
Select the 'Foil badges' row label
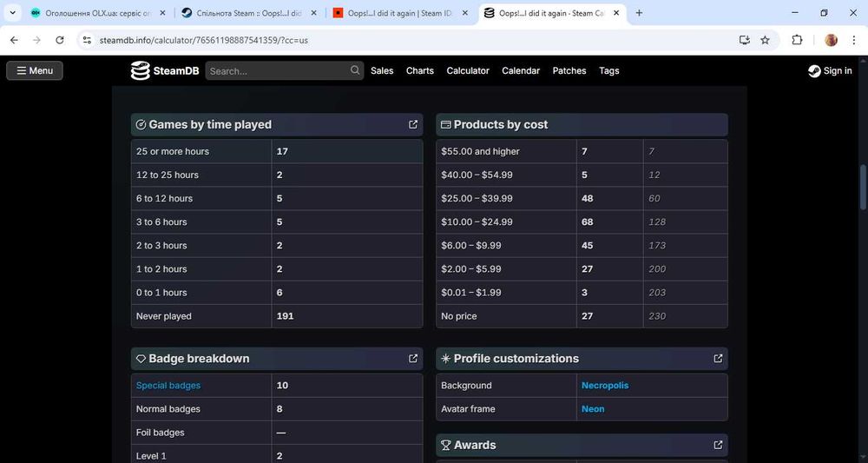point(160,433)
